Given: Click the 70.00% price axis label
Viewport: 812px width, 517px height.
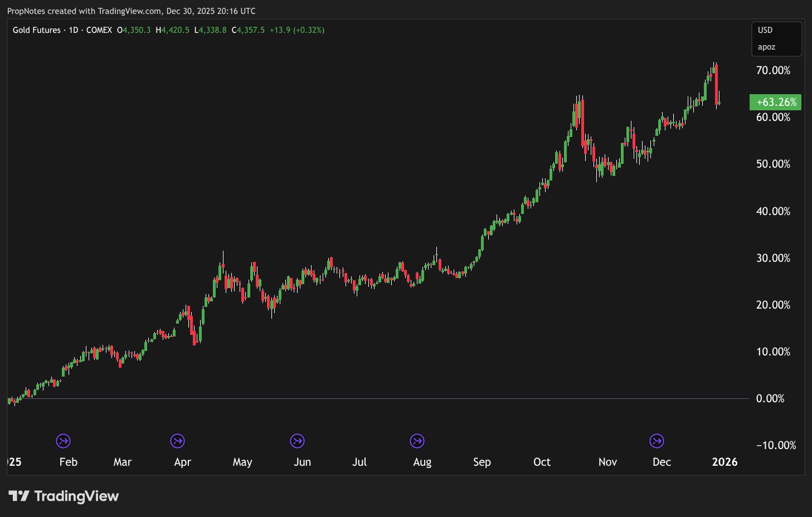Looking at the screenshot, I should point(773,70).
